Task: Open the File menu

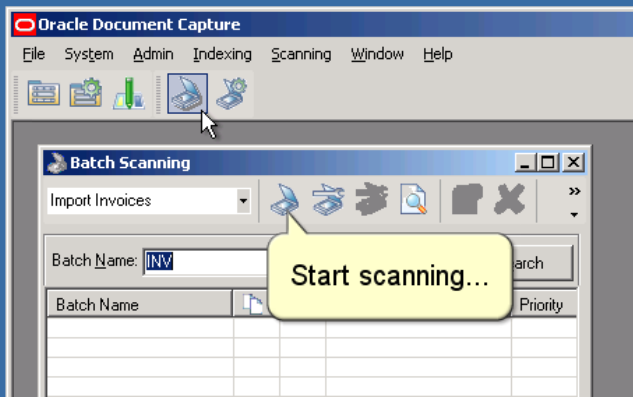Action: coord(34,54)
